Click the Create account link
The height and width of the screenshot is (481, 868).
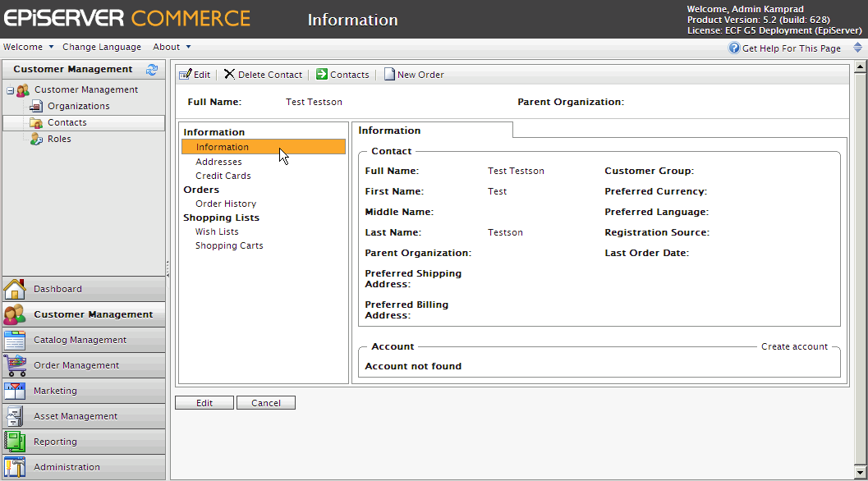coord(794,347)
